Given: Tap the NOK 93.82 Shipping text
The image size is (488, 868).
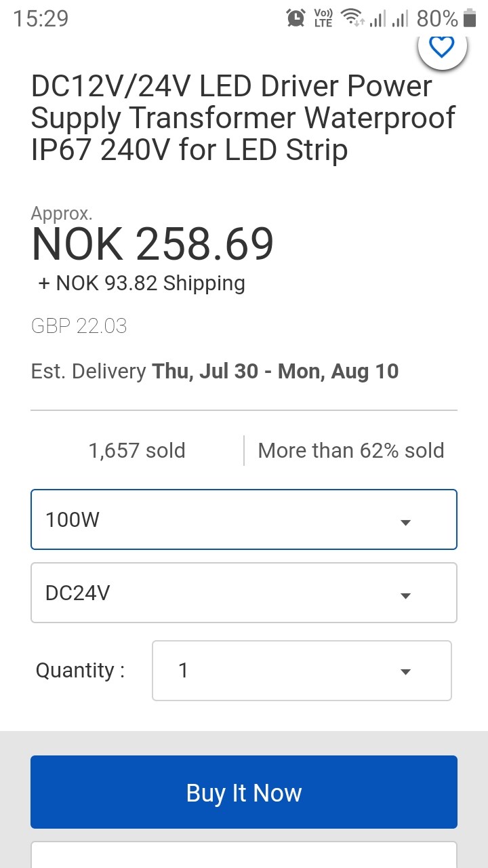Looking at the screenshot, I should pos(142,283).
